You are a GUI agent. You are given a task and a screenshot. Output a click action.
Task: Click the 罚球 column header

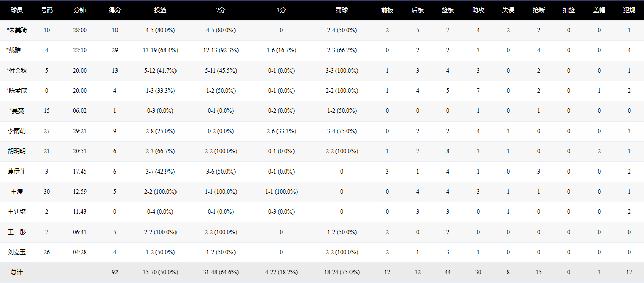(342, 10)
